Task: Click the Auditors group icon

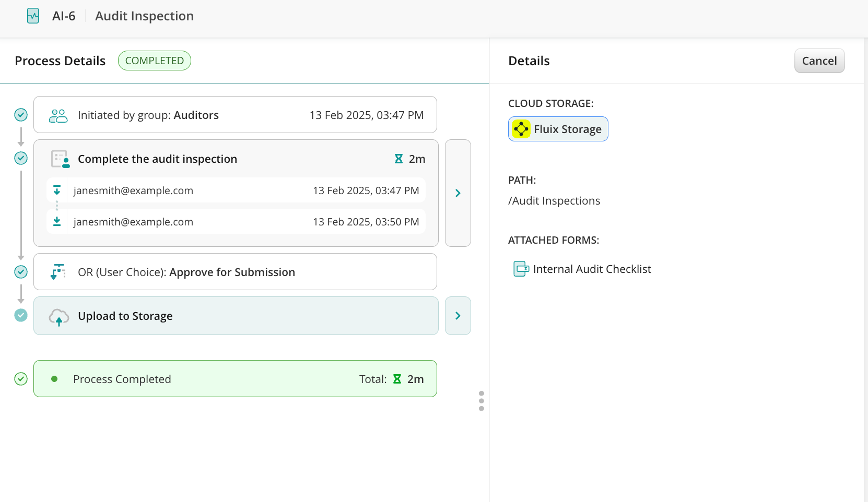Action: coord(58,115)
